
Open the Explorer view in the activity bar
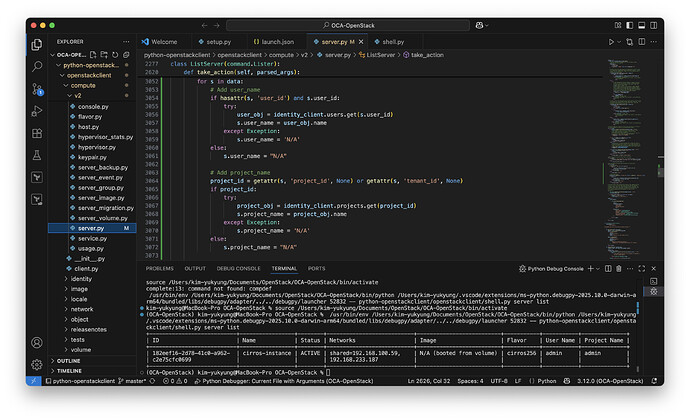tap(37, 44)
